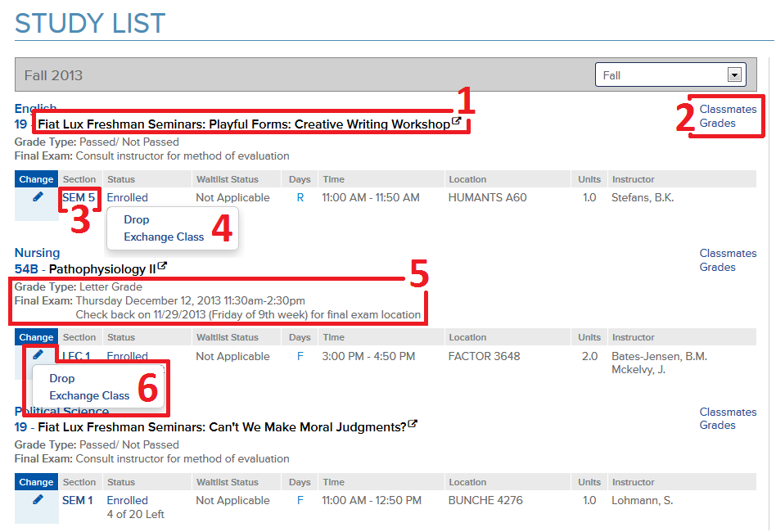Select Drop in the SEM 5 popup menu
This screenshot has width=776, height=532.
tap(137, 219)
